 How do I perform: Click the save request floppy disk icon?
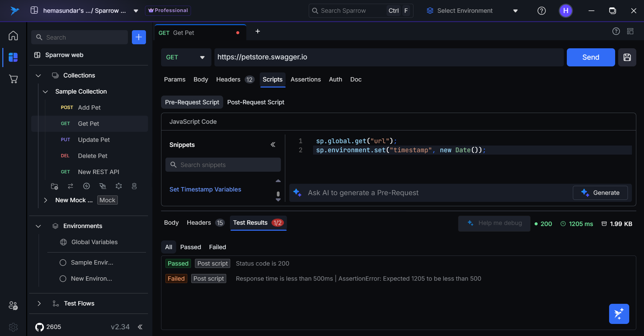(627, 57)
